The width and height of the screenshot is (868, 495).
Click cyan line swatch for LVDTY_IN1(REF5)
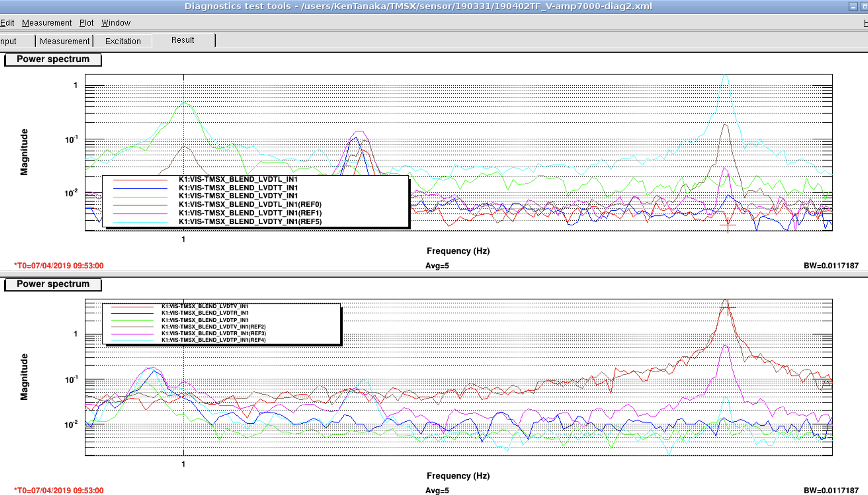[140, 222]
